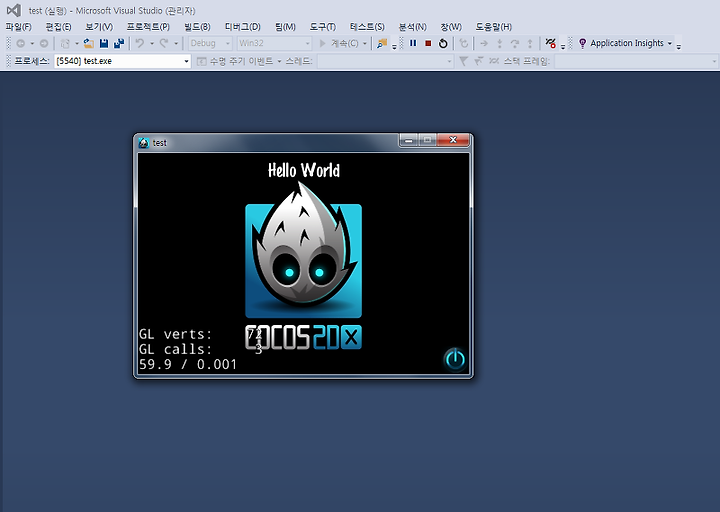Viewport: 720px width, 512px height.
Task: Click the breakpoints toggle icon with red circle
Action: (551, 43)
